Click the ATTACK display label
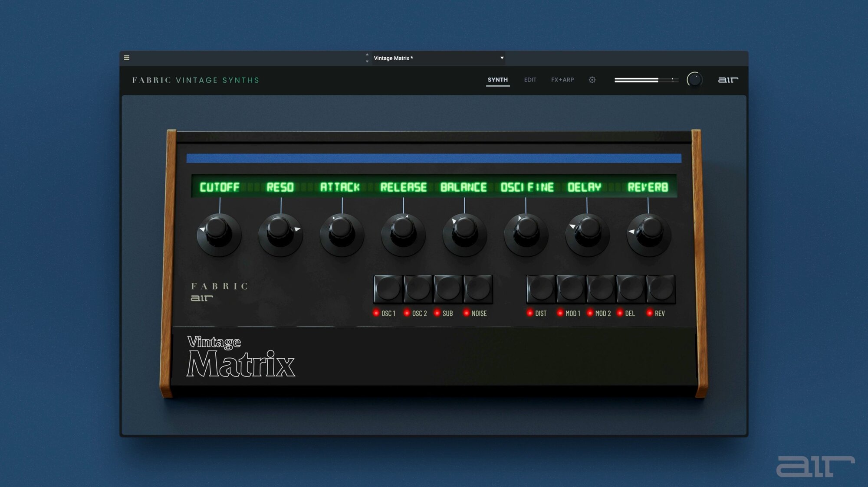The height and width of the screenshot is (487, 868). coord(340,187)
